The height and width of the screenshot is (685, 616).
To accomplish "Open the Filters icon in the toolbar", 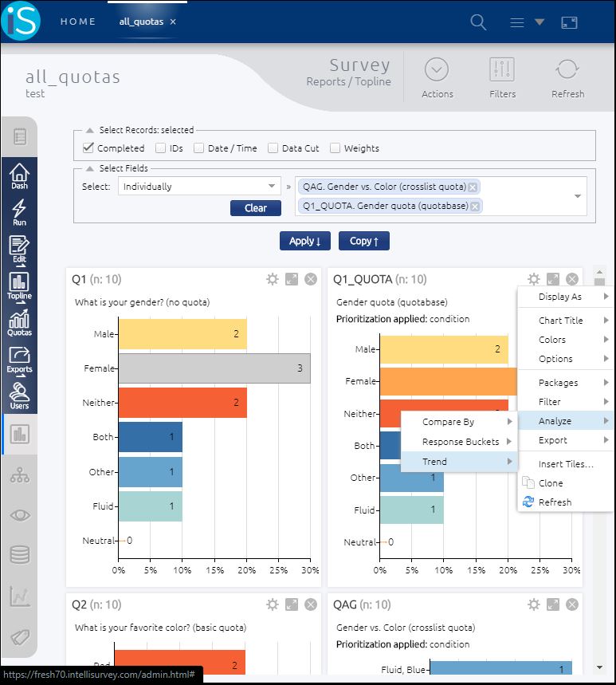I will (x=502, y=78).
